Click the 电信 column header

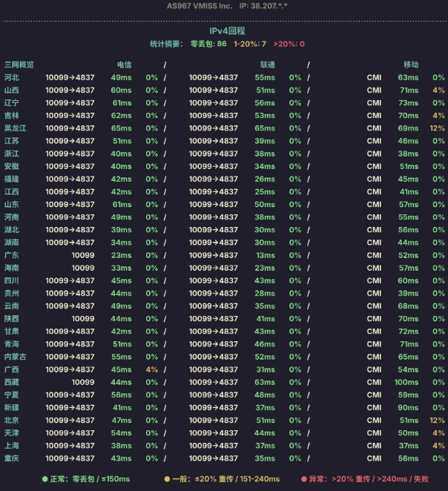125,65
